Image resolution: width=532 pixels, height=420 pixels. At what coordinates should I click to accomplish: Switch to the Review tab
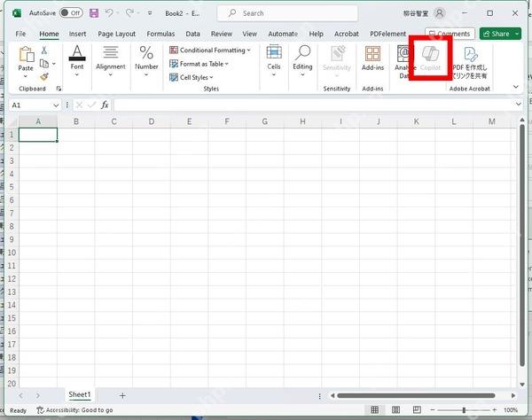[222, 34]
